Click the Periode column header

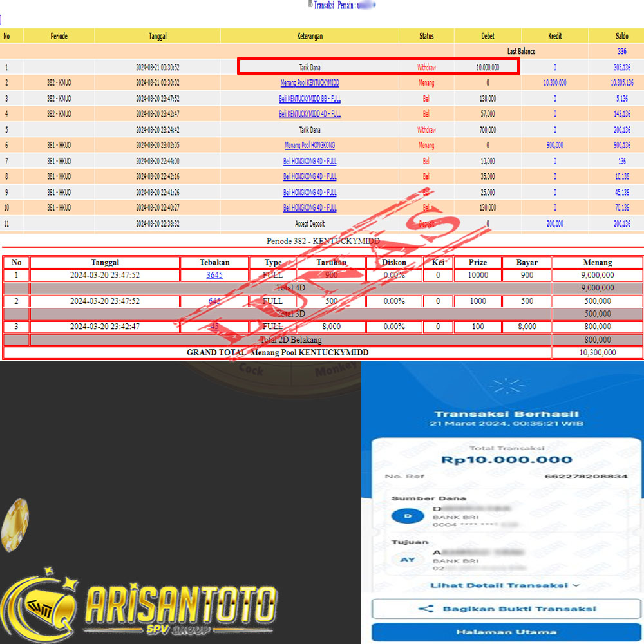(59, 36)
